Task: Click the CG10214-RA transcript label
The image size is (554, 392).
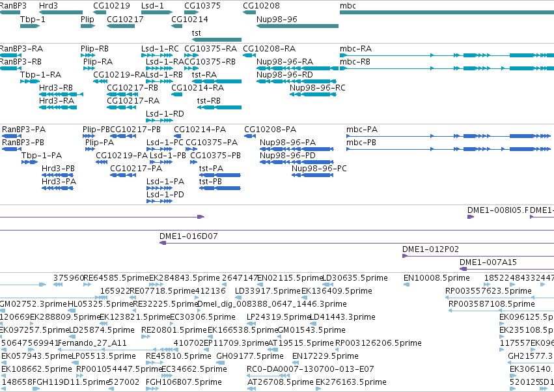Action: (x=197, y=88)
